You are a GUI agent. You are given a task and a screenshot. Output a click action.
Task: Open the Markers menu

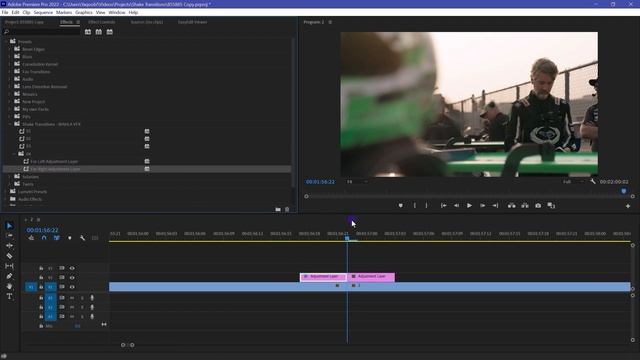pyautogui.click(x=64, y=12)
